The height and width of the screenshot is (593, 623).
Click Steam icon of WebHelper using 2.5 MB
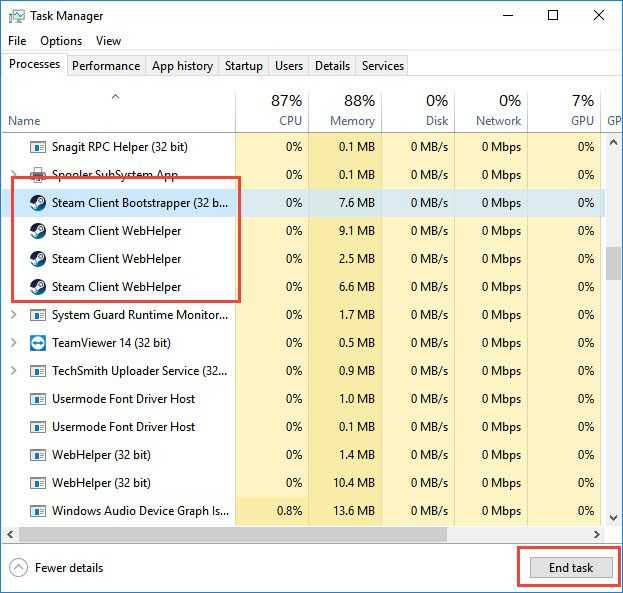[38, 259]
